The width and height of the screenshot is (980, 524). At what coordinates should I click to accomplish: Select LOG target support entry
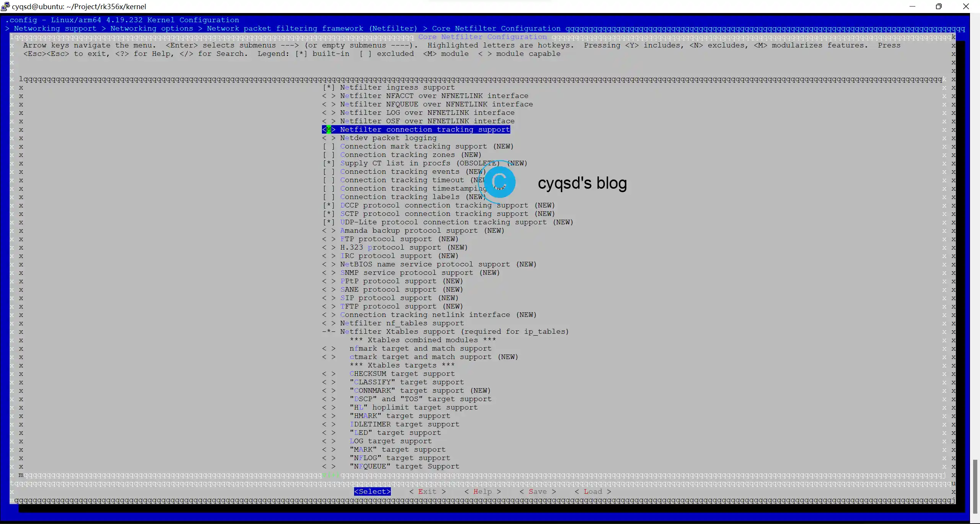click(377, 441)
